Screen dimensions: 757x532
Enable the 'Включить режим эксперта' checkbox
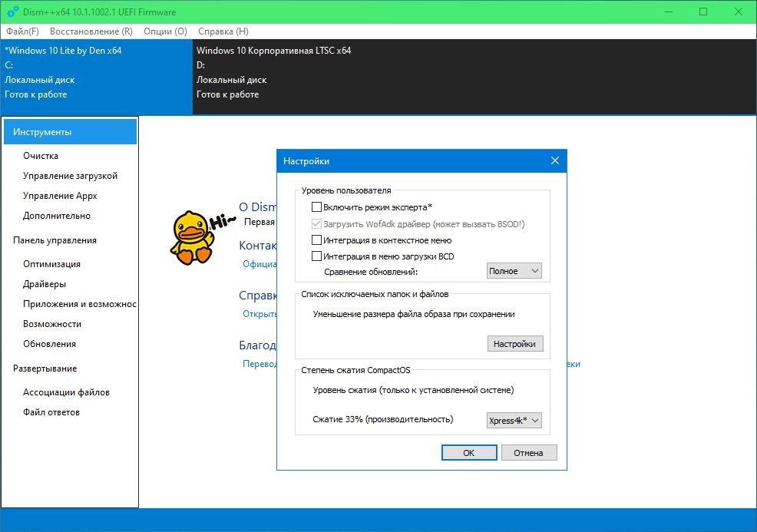317,207
